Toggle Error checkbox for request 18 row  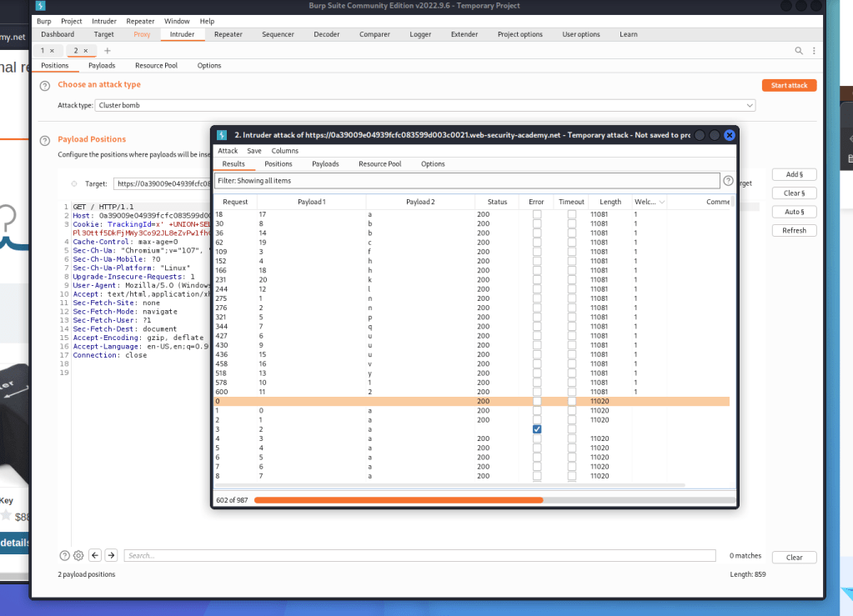(537, 214)
